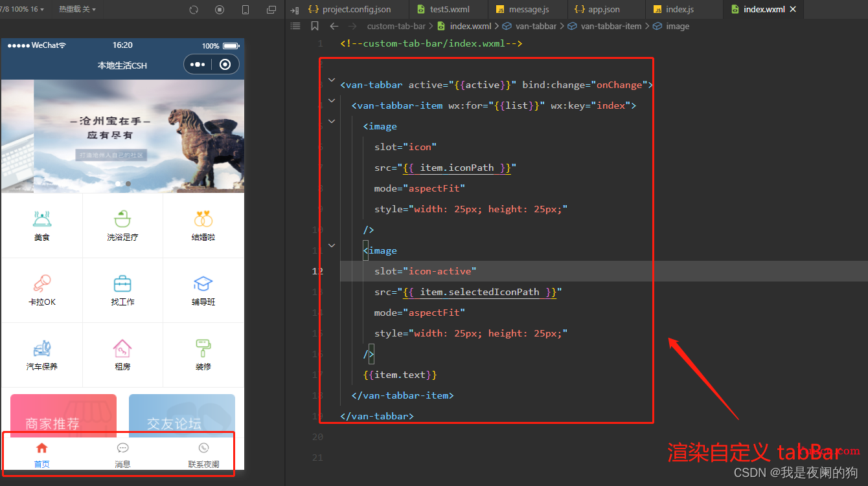This screenshot has width=868, height=486.
Task: Collapse the second image tag fold arrow
Action: [x=332, y=246]
